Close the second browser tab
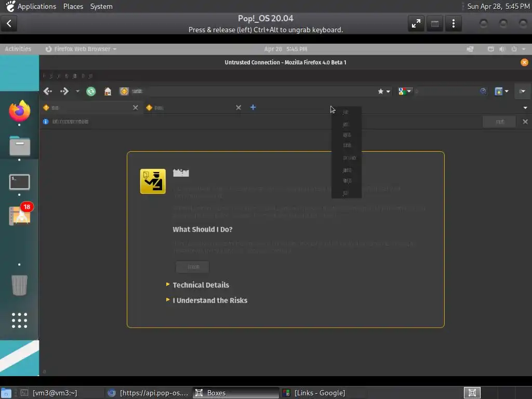Viewport: 532px width, 399px height. 238,108
